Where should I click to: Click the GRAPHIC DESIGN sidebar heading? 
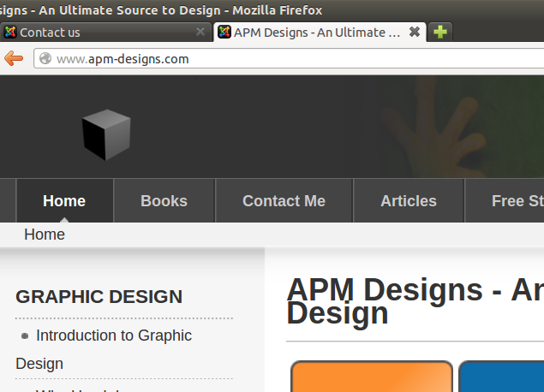click(99, 297)
